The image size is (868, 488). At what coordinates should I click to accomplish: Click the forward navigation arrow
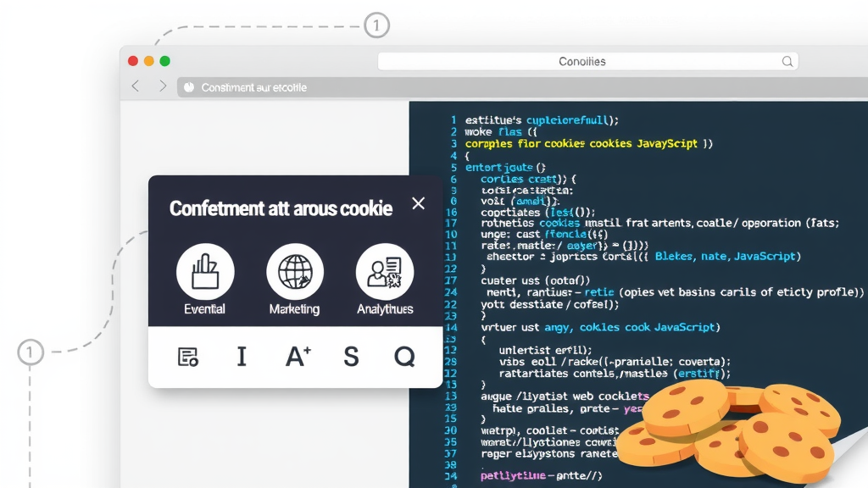[162, 86]
